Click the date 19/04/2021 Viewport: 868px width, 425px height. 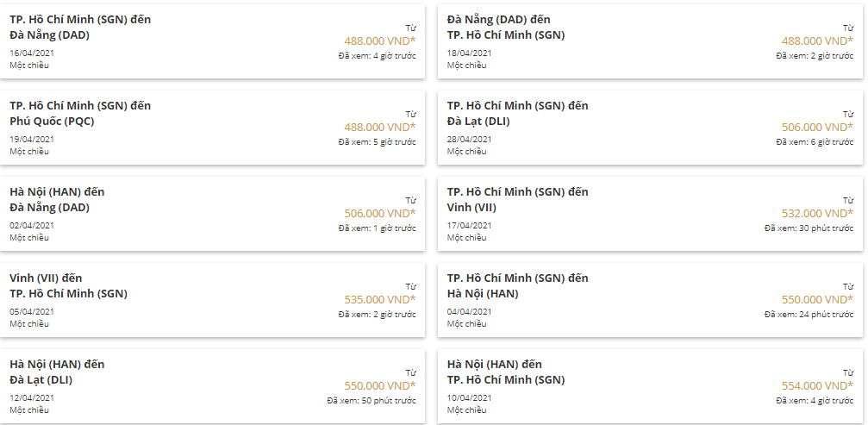32,139
